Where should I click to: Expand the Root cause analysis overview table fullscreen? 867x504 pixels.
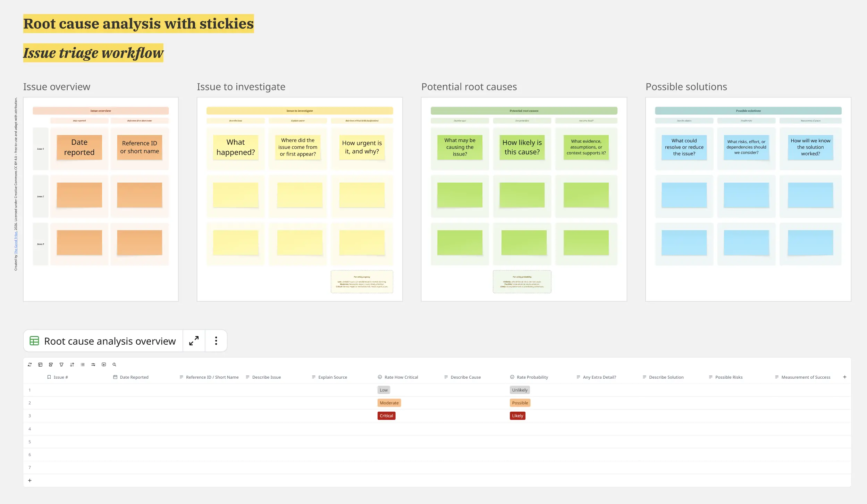coord(194,341)
